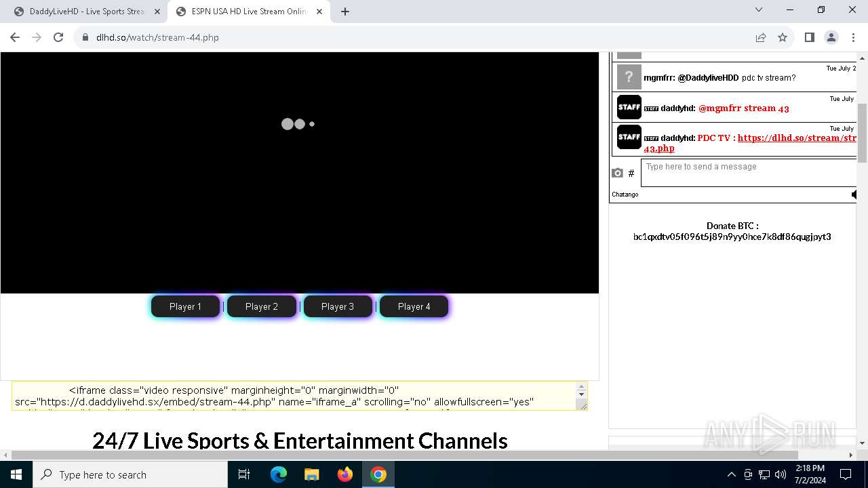Switch to Player 4
The image size is (868, 488).
(x=414, y=306)
